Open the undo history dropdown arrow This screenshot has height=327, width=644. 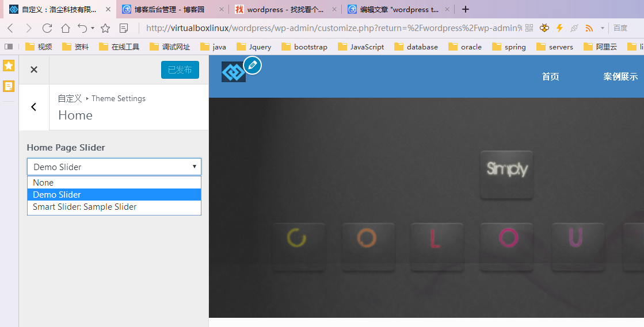pos(93,28)
